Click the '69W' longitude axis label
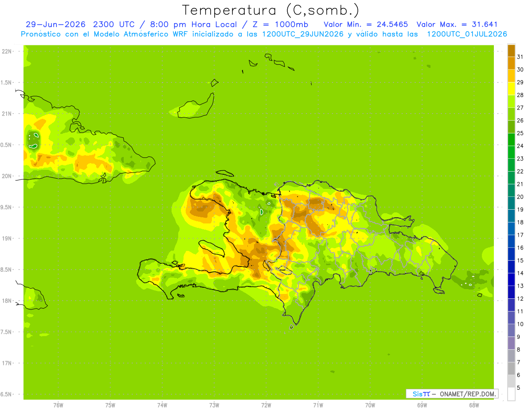The width and height of the screenshot is (532, 411). pyautogui.click(x=422, y=405)
